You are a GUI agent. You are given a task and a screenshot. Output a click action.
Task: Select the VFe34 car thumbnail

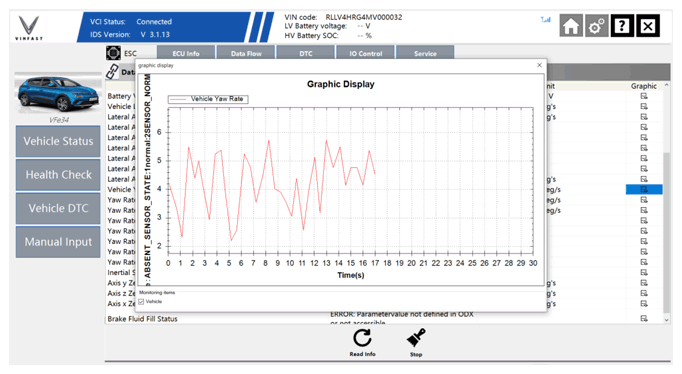[x=58, y=94]
